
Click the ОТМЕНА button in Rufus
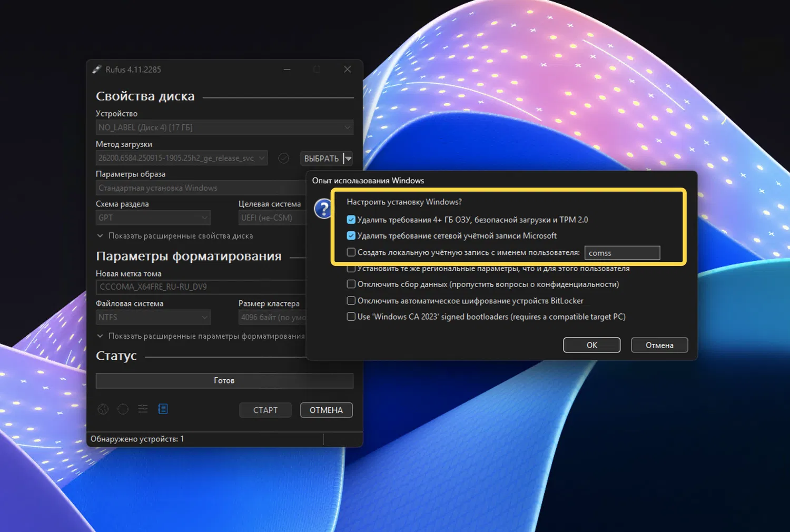(x=327, y=410)
